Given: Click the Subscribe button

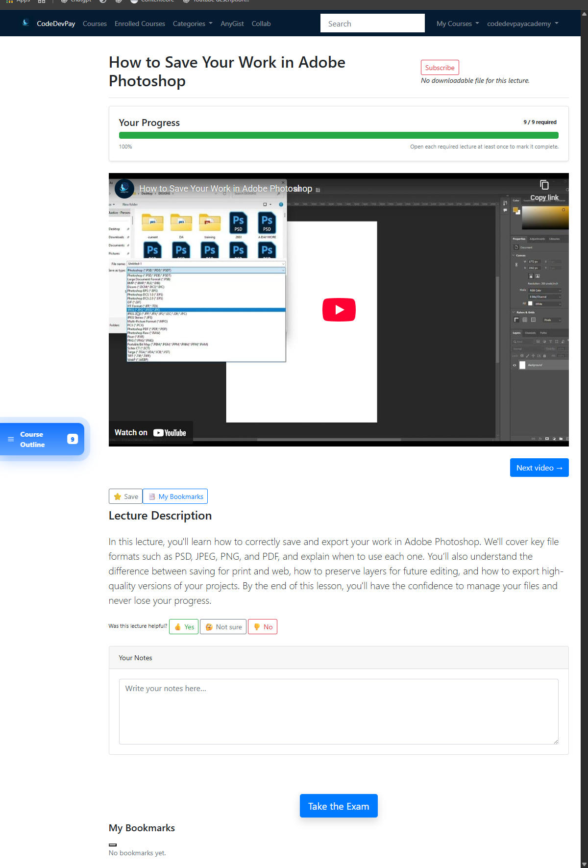Looking at the screenshot, I should 440,68.
